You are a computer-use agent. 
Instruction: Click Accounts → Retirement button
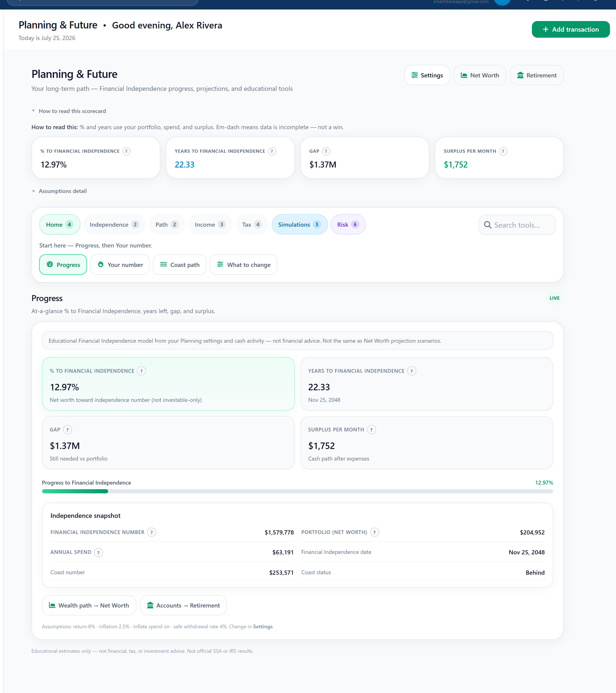tap(183, 605)
